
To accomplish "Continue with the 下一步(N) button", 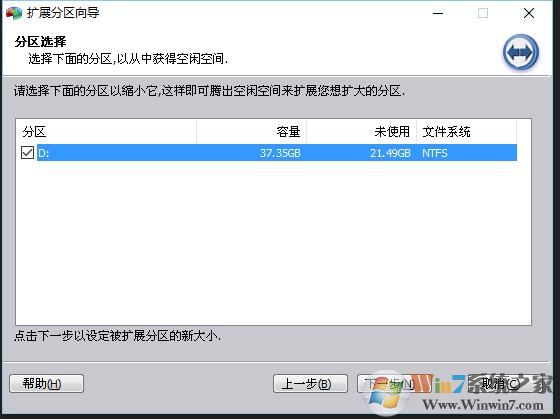I will pos(390,384).
